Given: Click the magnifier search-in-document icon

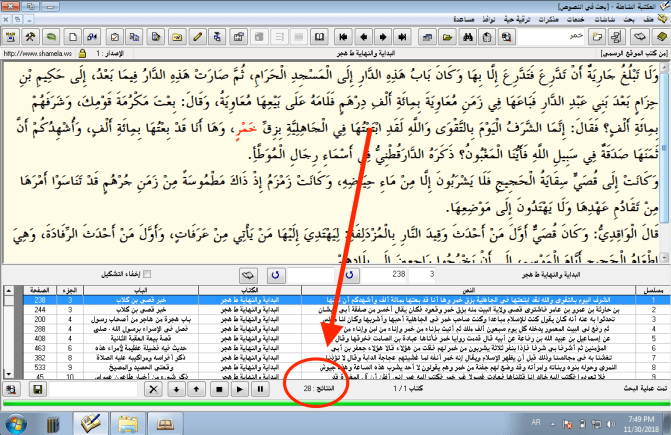Looking at the screenshot, I should (507, 37).
